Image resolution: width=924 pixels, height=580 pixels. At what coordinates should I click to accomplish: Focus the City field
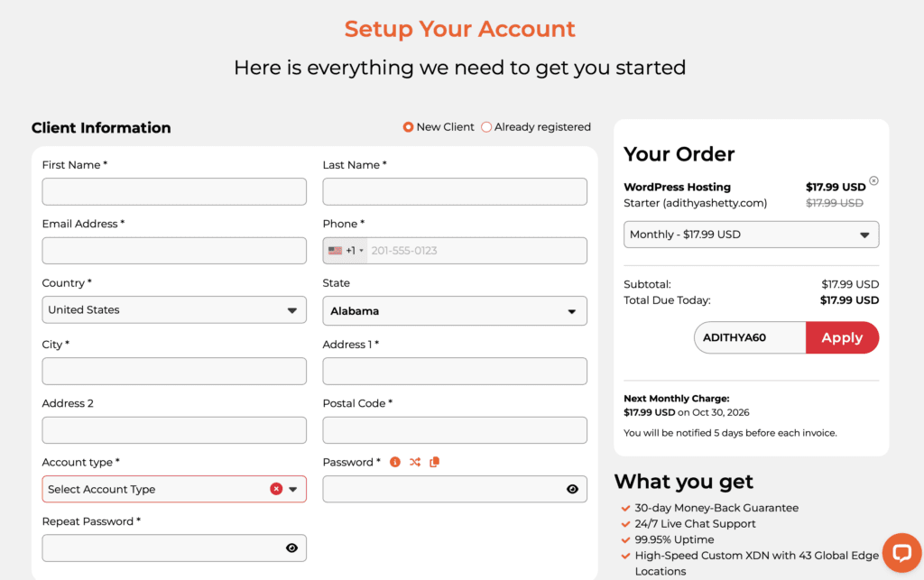174,371
